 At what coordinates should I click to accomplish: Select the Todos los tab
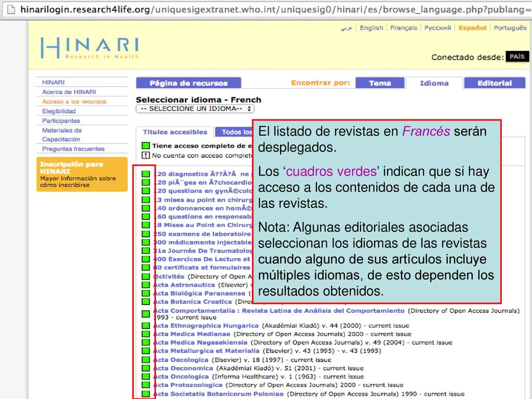[x=234, y=132]
